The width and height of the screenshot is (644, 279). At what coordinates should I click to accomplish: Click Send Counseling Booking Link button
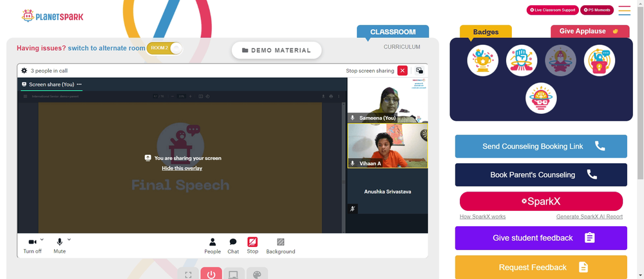pos(541,147)
